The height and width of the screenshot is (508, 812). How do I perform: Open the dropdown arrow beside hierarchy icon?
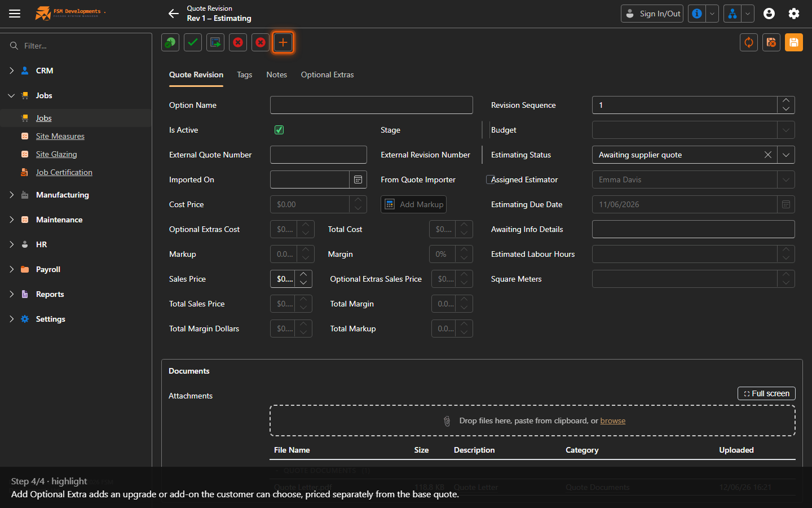[748, 14]
